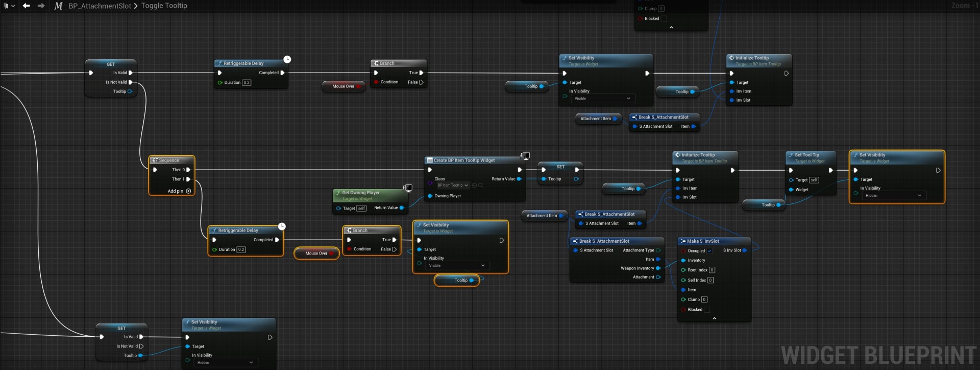Click the magnifier icon beside BP Item Tooltip class
Image resolution: width=980 pixels, height=370 pixels.
click(x=481, y=186)
